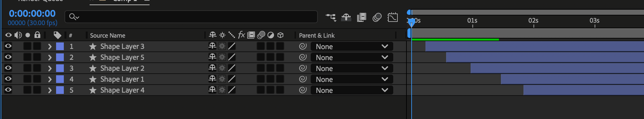This screenshot has width=644, height=119.
Task: Open Parent dropdown for Shape Layer 4
Action: tap(352, 90)
